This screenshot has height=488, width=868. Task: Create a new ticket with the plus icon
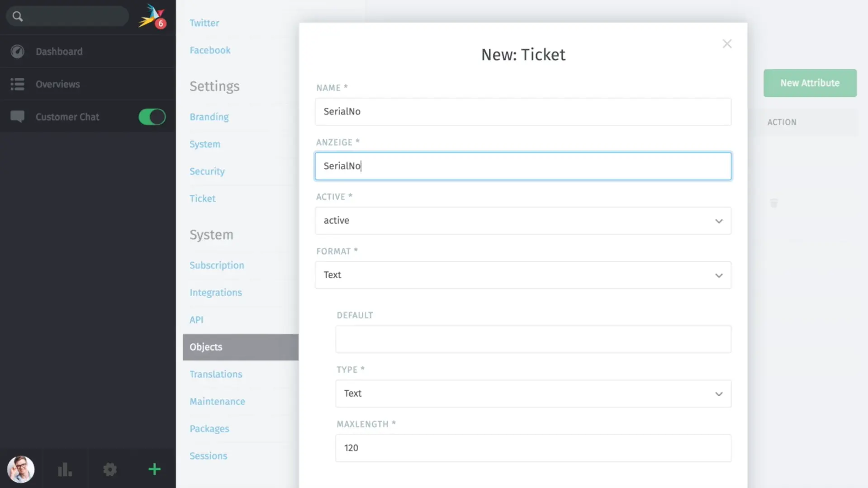(x=154, y=469)
